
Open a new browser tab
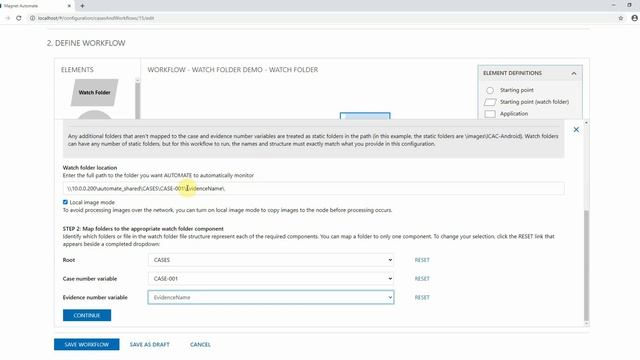tap(82, 6)
